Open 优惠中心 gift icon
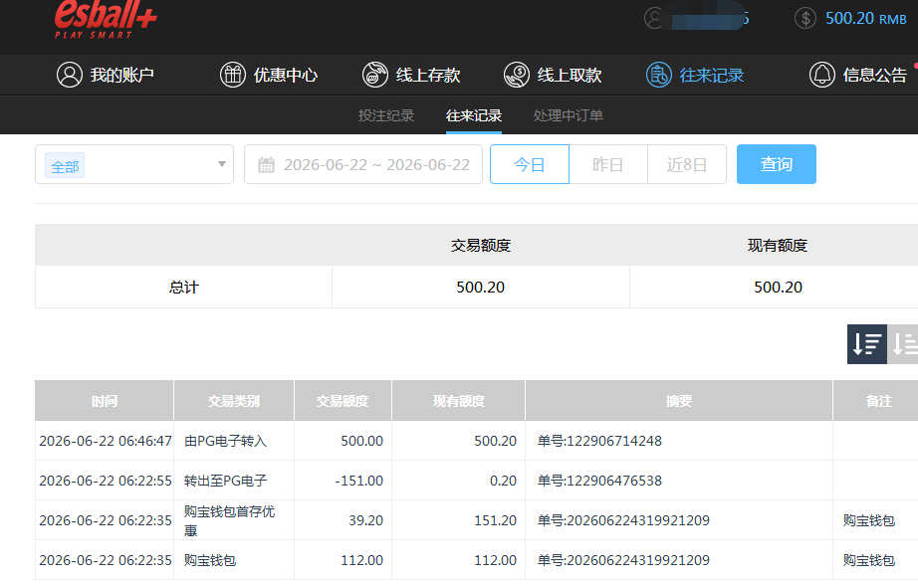This screenshot has height=588, width=918. [232, 75]
